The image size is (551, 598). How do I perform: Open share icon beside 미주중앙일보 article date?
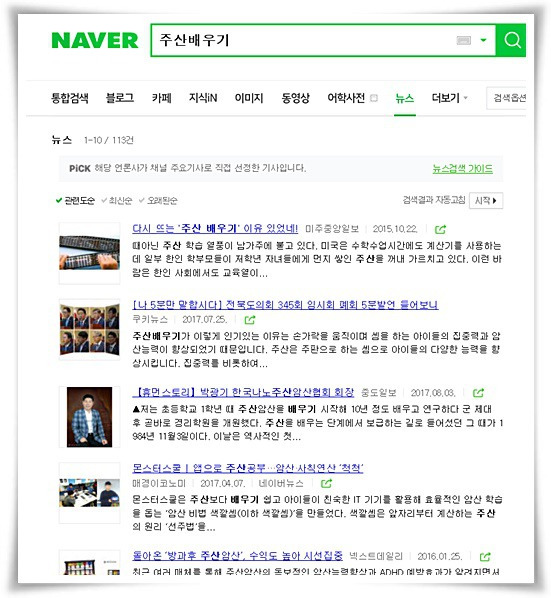click(440, 229)
